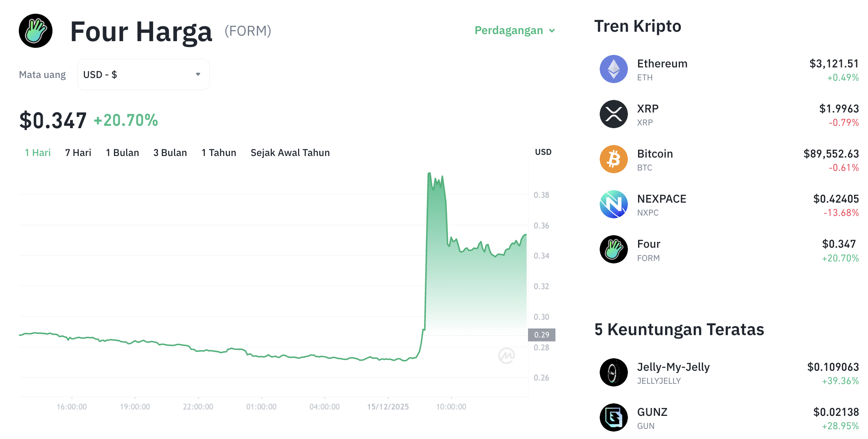Click the Ethereum price link
Screen dimensions: 868x439
pos(834,63)
